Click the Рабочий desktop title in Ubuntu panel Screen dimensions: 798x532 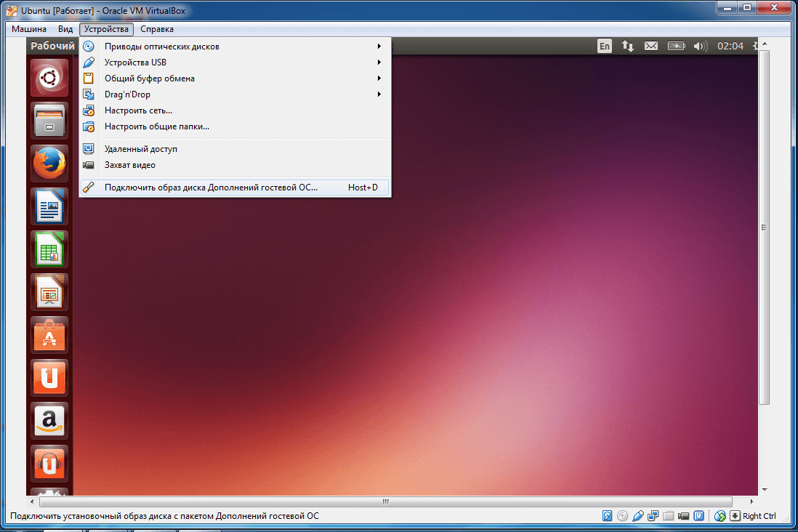point(52,46)
